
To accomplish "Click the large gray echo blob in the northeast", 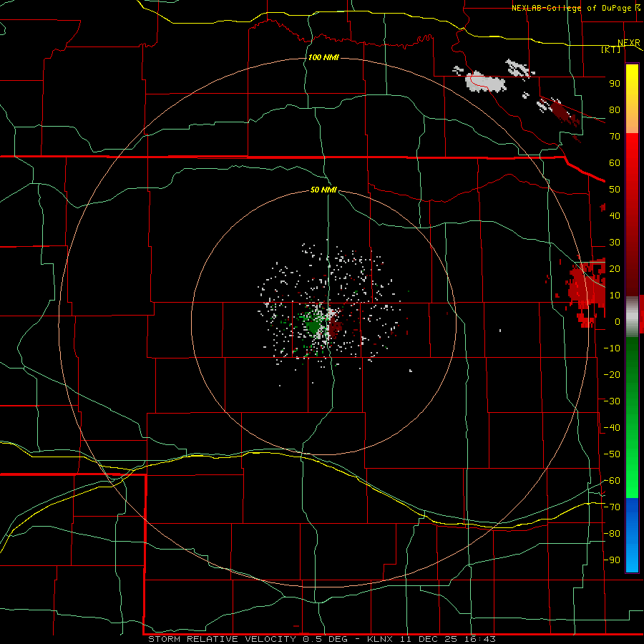I will [x=485, y=82].
